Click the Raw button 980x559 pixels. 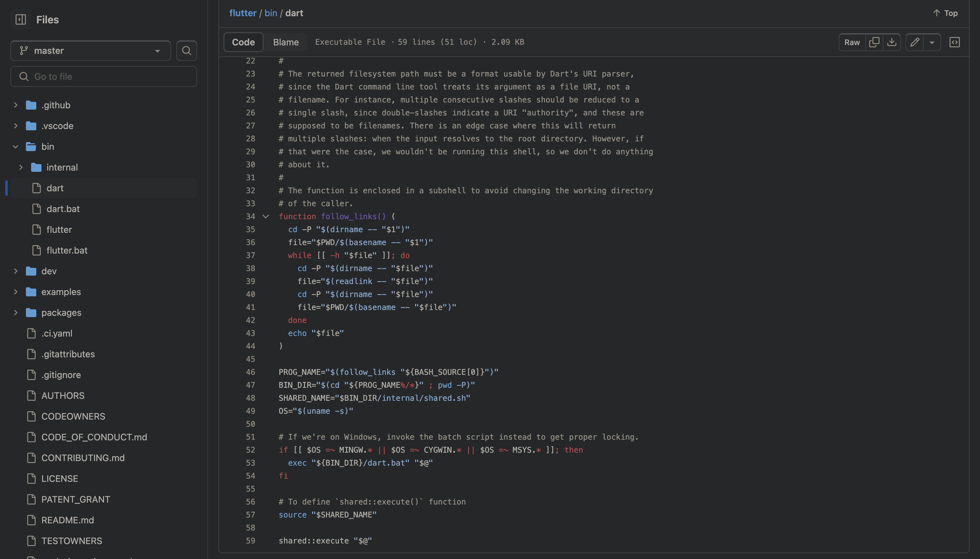coord(852,42)
